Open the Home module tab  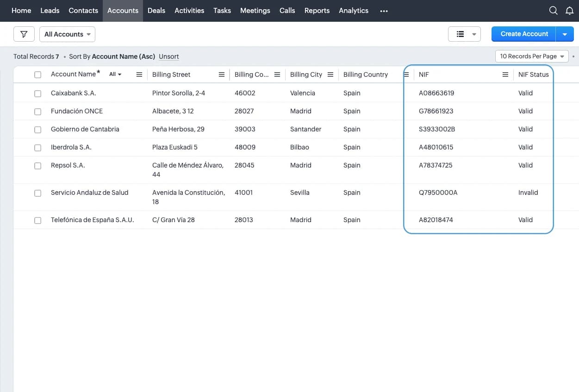[21, 11]
